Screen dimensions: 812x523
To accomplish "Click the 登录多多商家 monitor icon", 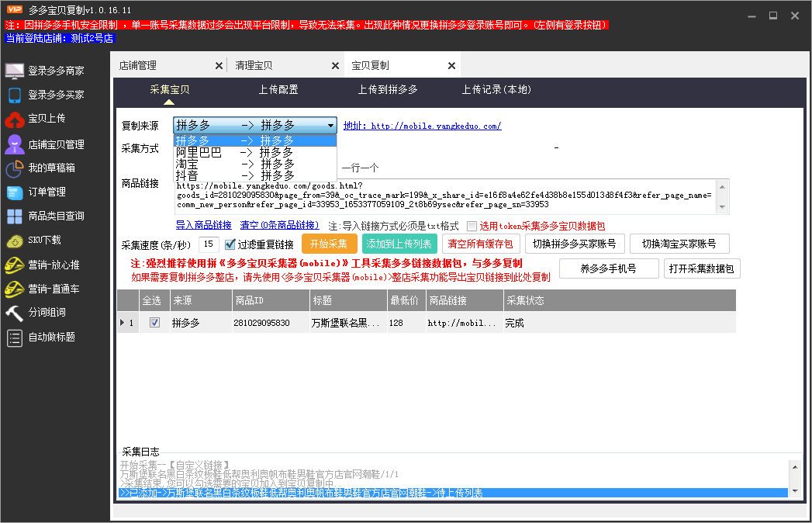I will [x=15, y=71].
